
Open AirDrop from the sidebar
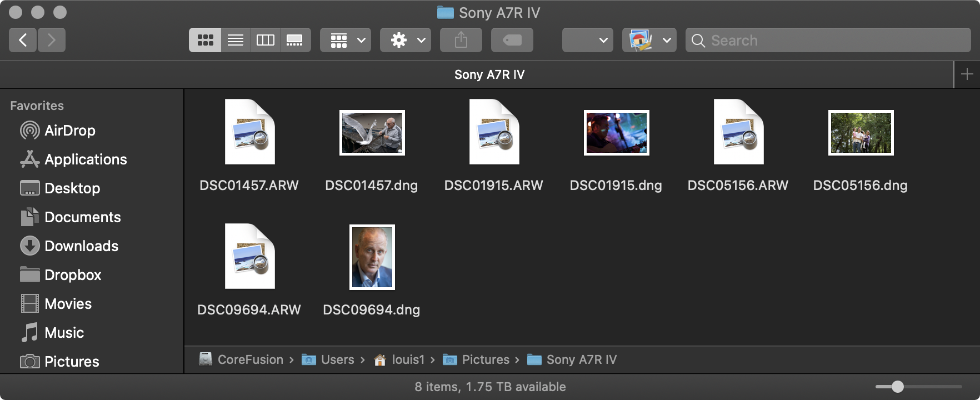point(58,131)
